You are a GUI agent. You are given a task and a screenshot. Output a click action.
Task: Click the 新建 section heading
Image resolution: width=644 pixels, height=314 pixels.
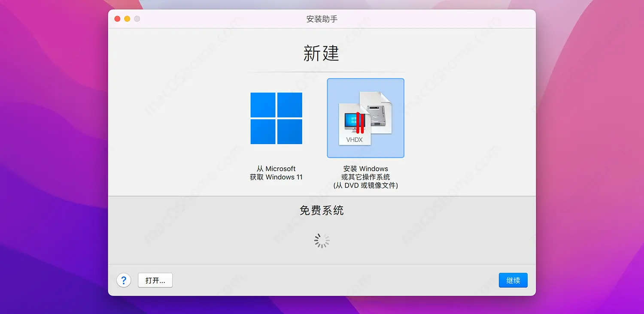tap(321, 54)
